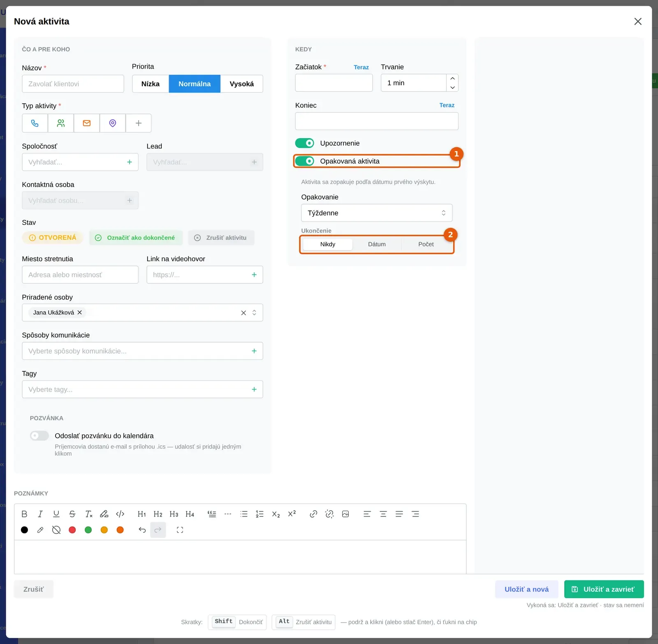This screenshot has height=644, width=658.
Task: Open the Opakovanie Týždenne dropdown
Action: (377, 213)
